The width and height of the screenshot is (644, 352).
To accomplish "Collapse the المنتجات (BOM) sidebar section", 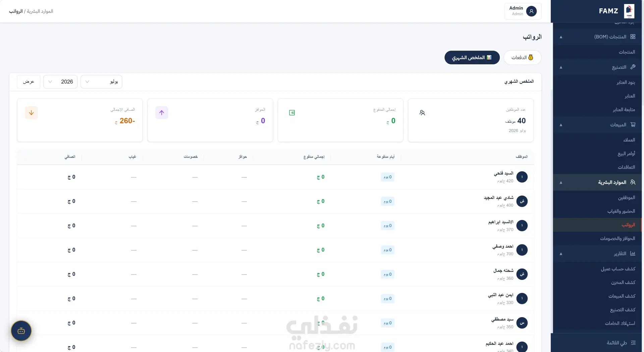I will click(561, 37).
